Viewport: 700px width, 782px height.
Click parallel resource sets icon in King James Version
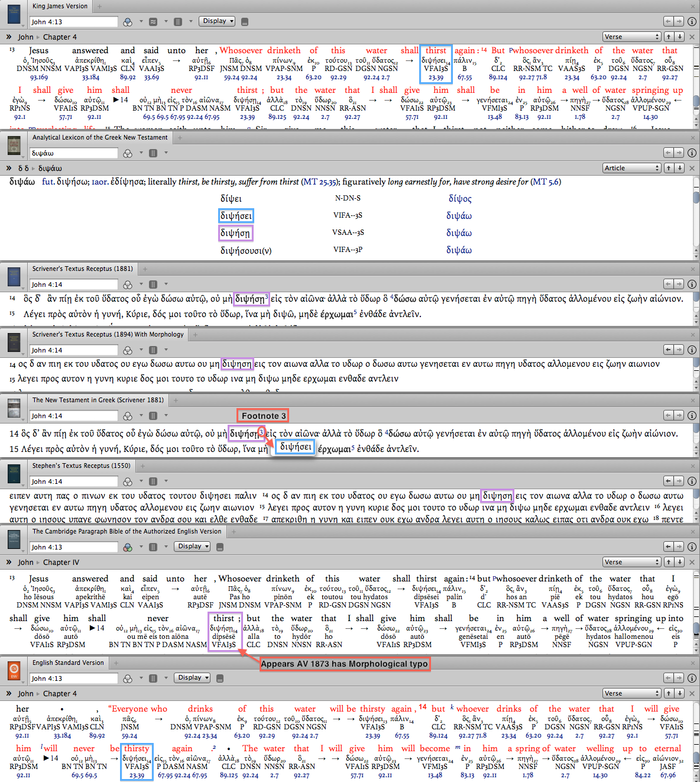click(x=153, y=22)
